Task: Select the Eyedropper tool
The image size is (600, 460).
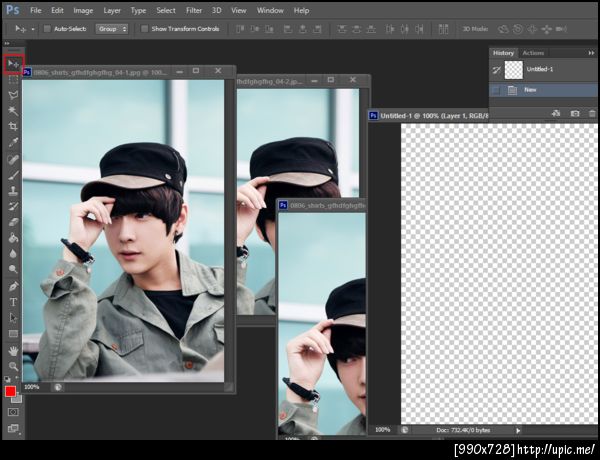Action: (x=13, y=142)
